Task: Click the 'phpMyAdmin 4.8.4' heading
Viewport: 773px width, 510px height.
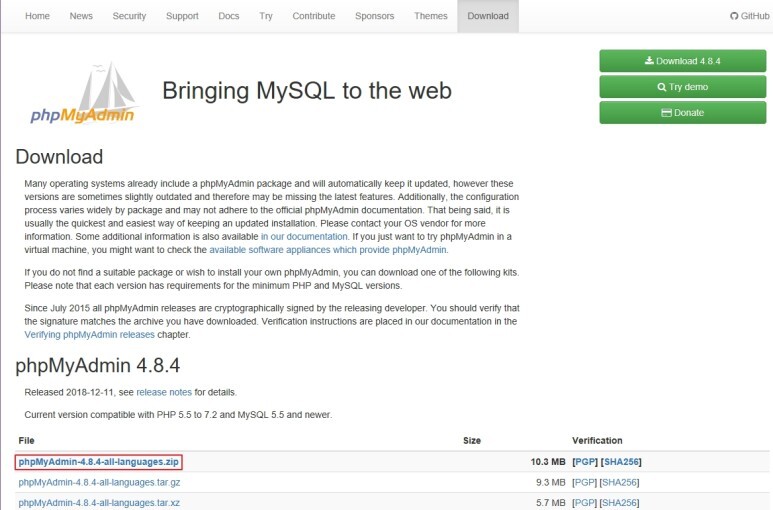Action: click(98, 366)
